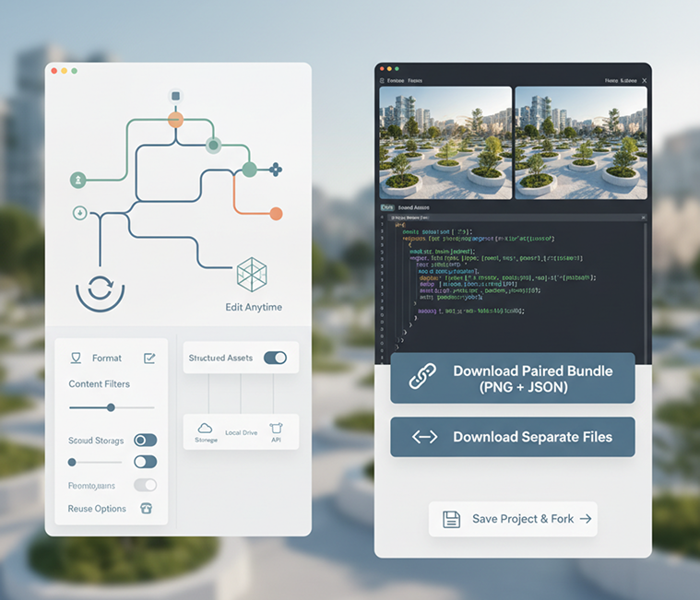Screen dimensions: 700x600
Task: Click the green user node on the flow diagram
Action: tap(78, 180)
